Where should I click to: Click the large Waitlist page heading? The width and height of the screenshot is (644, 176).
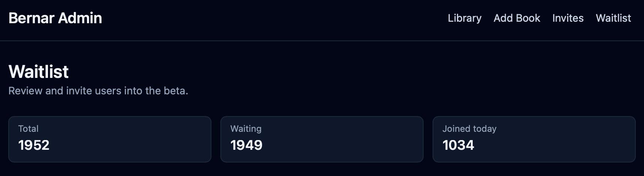coord(39,72)
